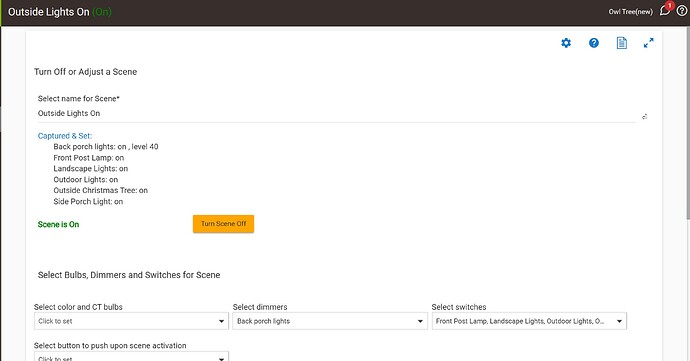The height and width of the screenshot is (361, 690).
Task: Open the Select switches dropdown
Action: tap(529, 321)
